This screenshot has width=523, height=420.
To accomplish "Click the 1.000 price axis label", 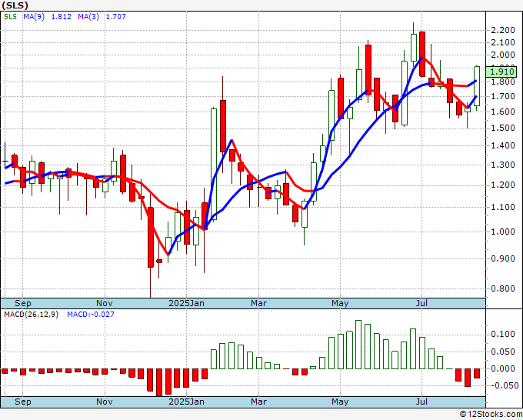I will [x=503, y=232].
